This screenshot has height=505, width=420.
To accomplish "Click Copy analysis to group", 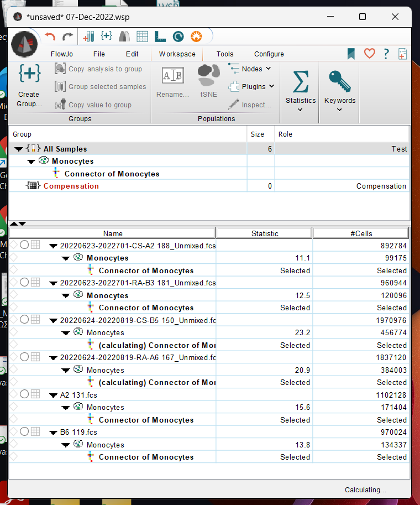I will coord(98,69).
